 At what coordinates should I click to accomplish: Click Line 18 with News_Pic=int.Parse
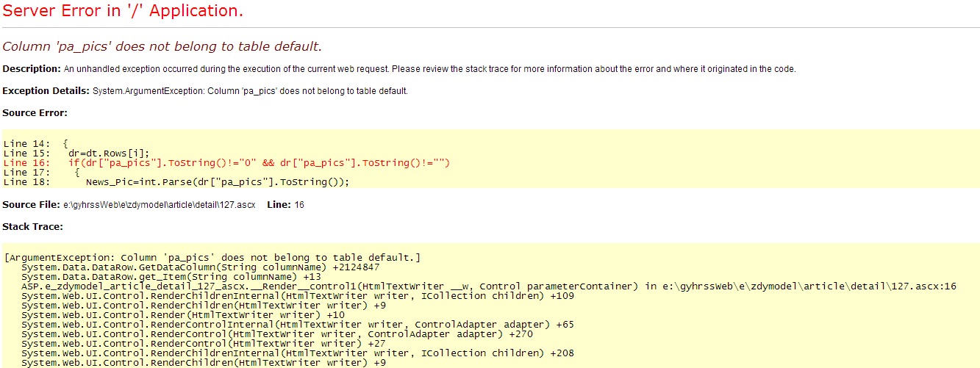(x=217, y=182)
